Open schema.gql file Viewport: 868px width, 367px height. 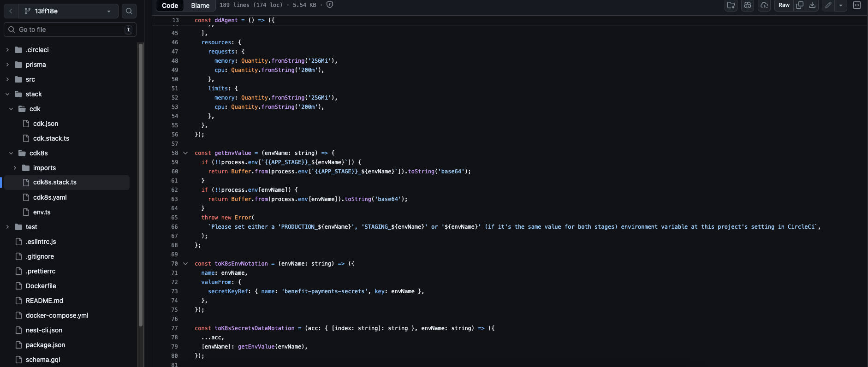click(43, 360)
